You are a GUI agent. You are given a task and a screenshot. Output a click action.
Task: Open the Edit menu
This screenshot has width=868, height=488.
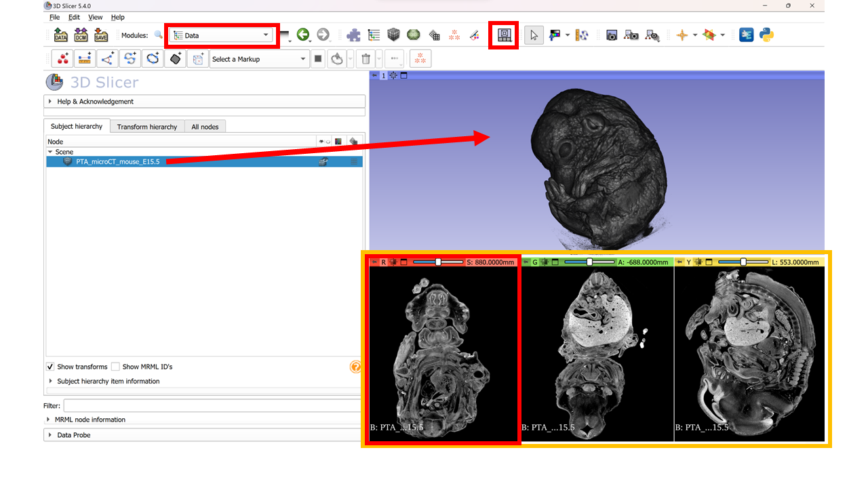click(74, 17)
